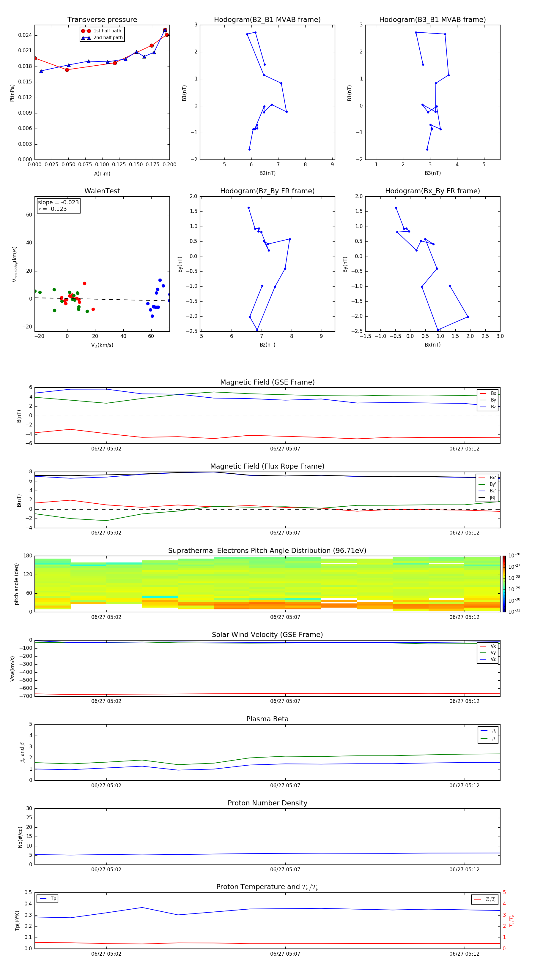The width and height of the screenshot is (535, 980).
Task: Click 'Bz' in GSE magnetic field legend
Action: pos(488,407)
